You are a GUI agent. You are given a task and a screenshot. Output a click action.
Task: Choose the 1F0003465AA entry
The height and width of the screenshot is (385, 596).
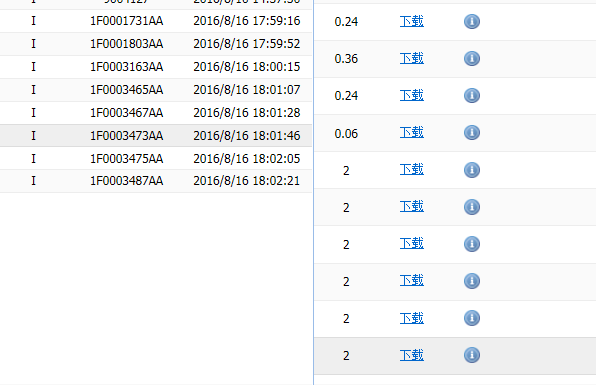point(156,90)
